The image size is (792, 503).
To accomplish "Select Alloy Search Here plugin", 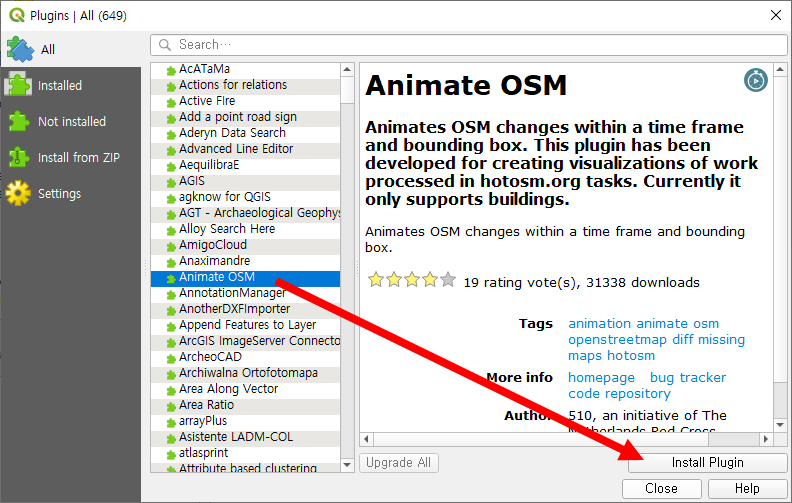I will 245,229.
